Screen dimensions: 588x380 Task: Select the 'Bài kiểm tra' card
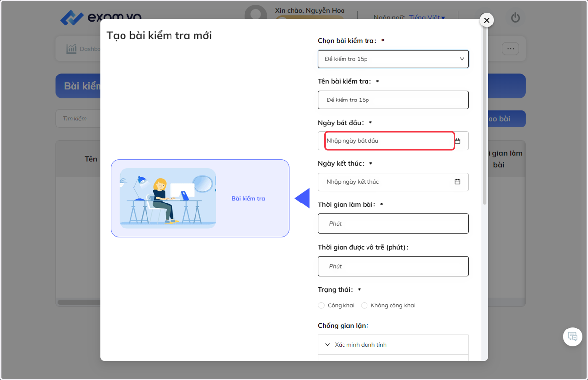[x=200, y=199]
